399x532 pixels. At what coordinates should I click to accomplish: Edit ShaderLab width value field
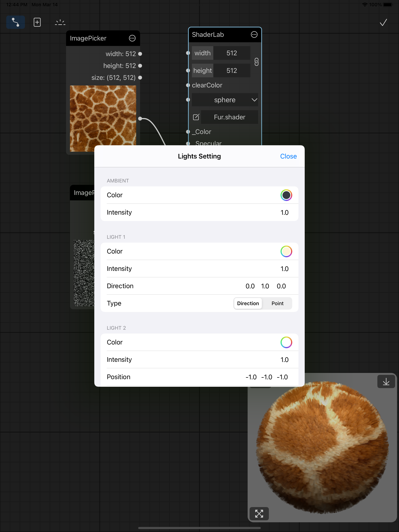[x=231, y=53]
